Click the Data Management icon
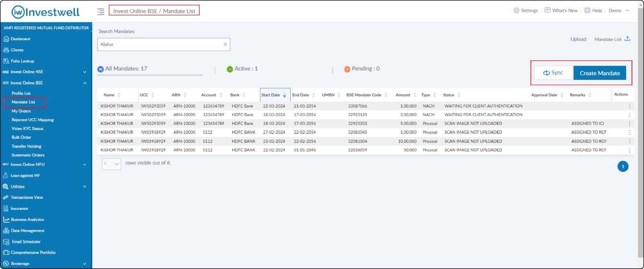 point(6,231)
